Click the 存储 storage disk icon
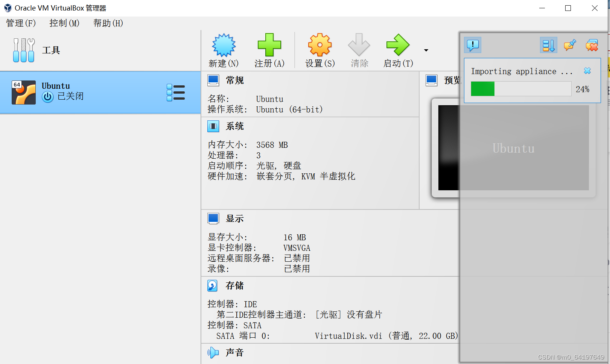Screen dimensions: 610x364 pyautogui.click(x=213, y=286)
